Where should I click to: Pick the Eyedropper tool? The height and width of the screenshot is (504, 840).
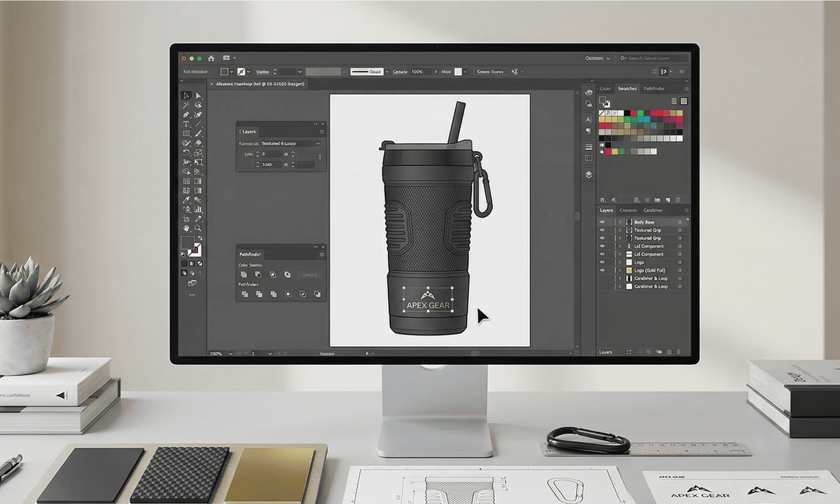tap(186, 200)
